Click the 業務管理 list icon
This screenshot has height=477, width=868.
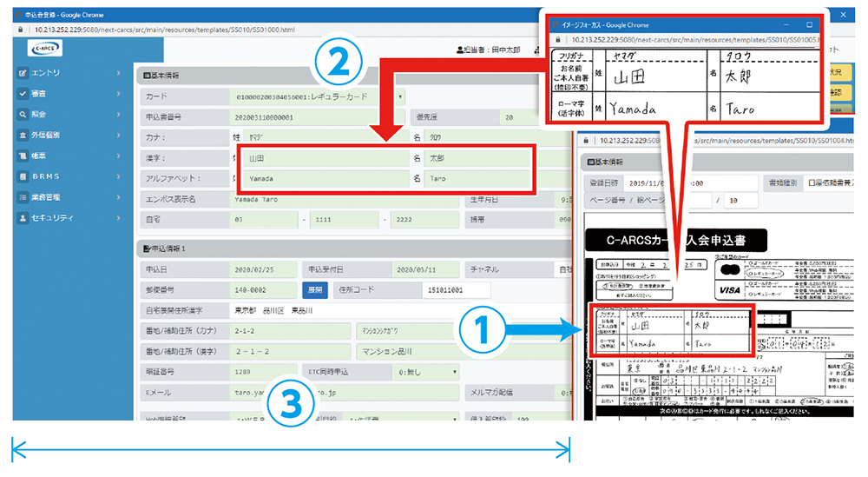pyautogui.click(x=23, y=197)
